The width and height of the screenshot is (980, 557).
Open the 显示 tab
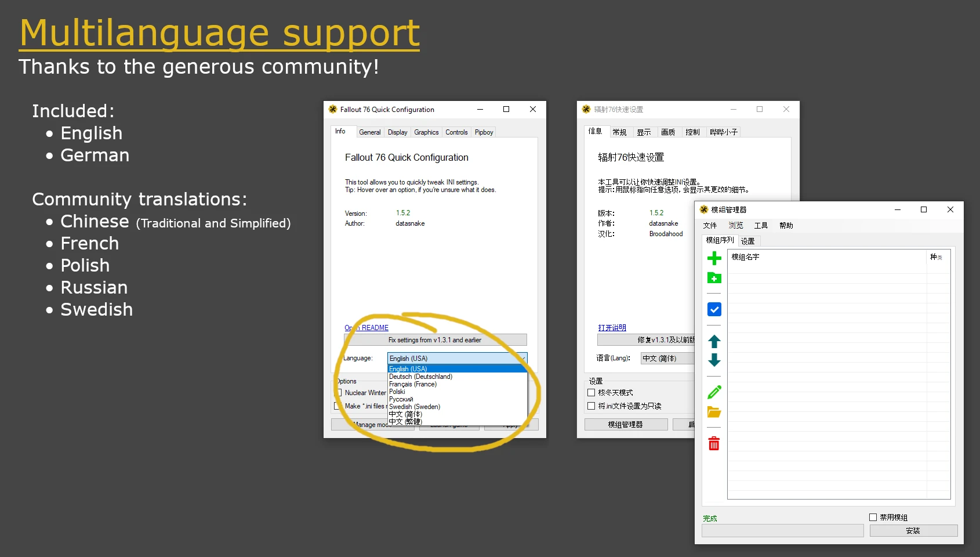tap(644, 132)
